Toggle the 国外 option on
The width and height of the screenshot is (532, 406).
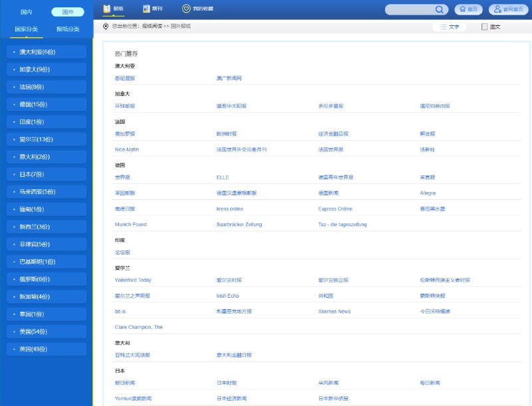click(68, 12)
